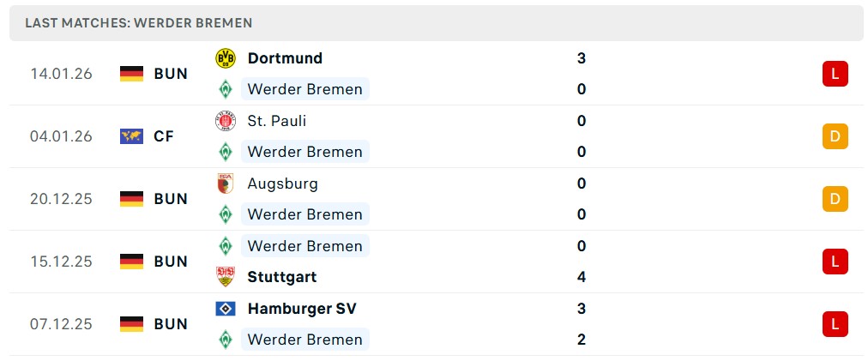
Task: Click the red L badge for Hamburger SV match
Action: [x=835, y=324]
